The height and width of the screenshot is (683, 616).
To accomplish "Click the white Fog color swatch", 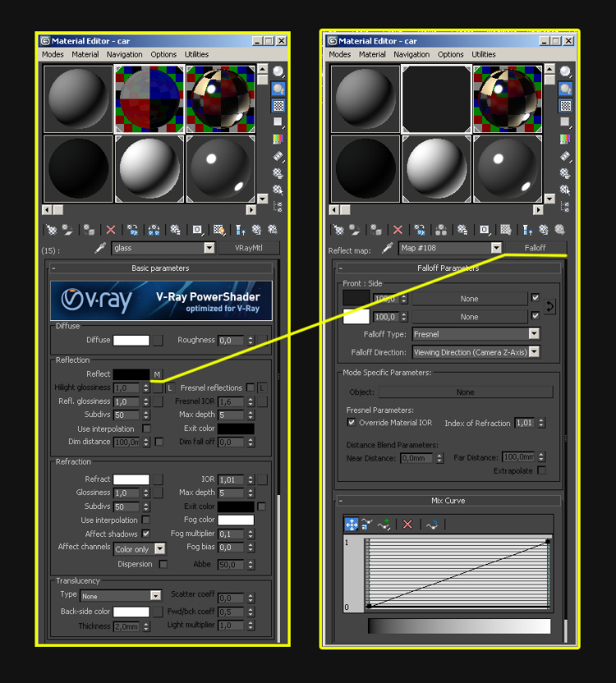I will 236,520.
